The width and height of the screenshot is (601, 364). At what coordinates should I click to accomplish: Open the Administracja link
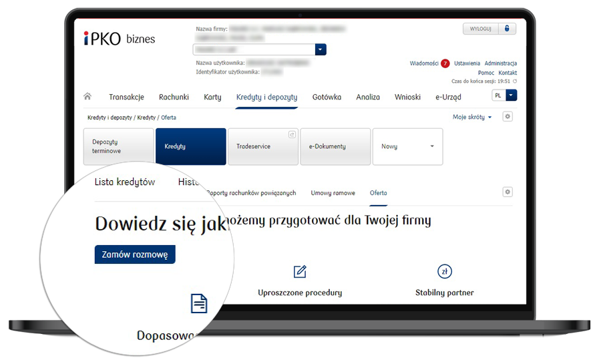coord(500,63)
